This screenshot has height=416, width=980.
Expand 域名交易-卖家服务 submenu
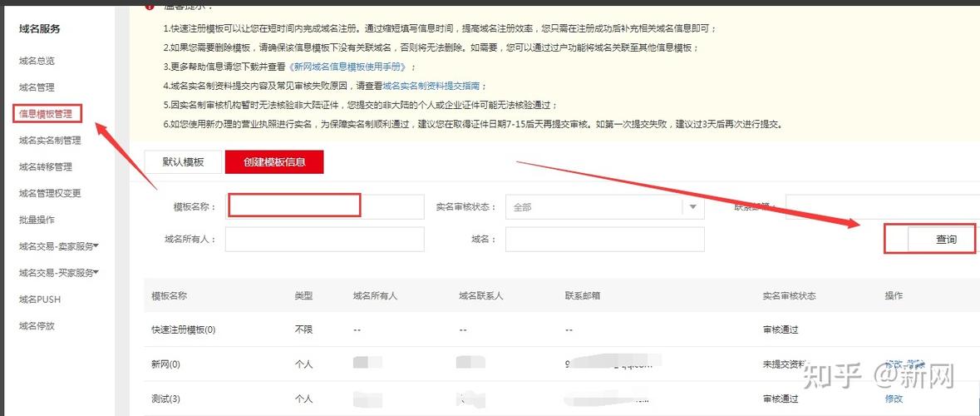[x=59, y=246]
